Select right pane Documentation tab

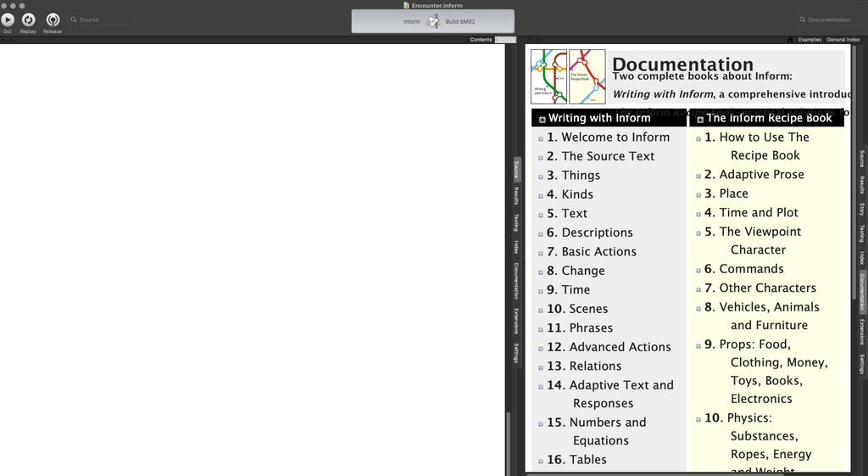862,291
